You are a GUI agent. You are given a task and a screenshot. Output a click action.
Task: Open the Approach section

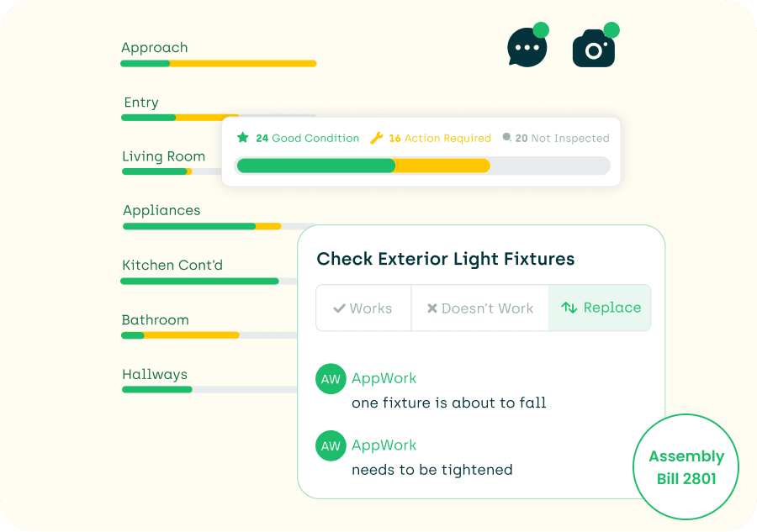click(155, 48)
